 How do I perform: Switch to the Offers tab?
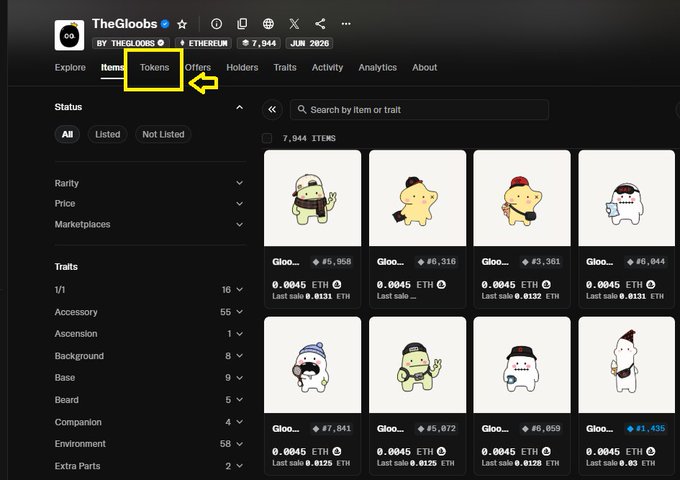click(198, 68)
